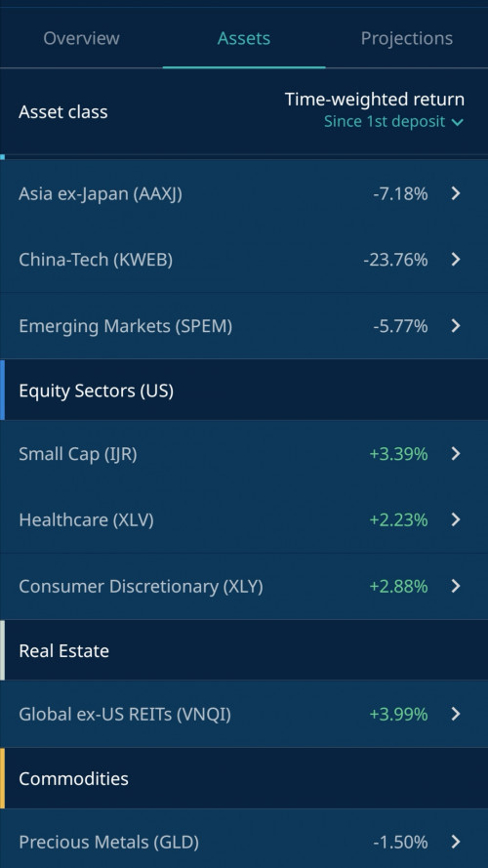Tap the Small Cap (IJR) asset name
The height and width of the screenshot is (868, 488).
(x=78, y=453)
